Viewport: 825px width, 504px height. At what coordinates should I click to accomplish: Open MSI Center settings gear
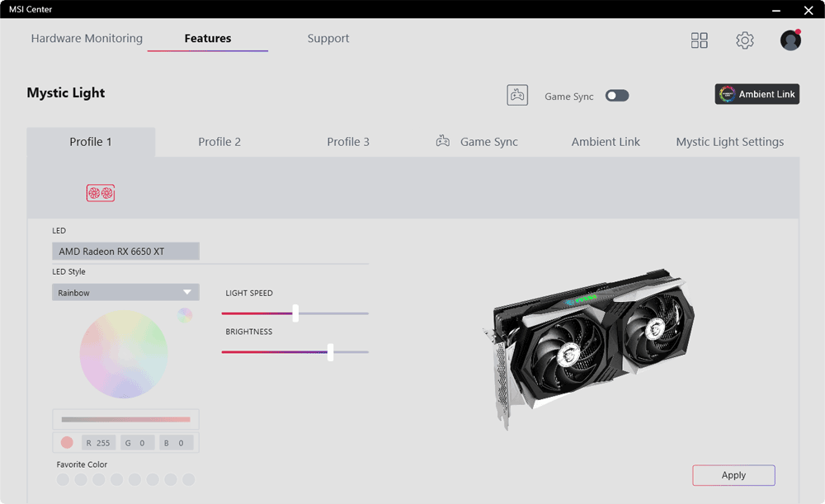744,40
